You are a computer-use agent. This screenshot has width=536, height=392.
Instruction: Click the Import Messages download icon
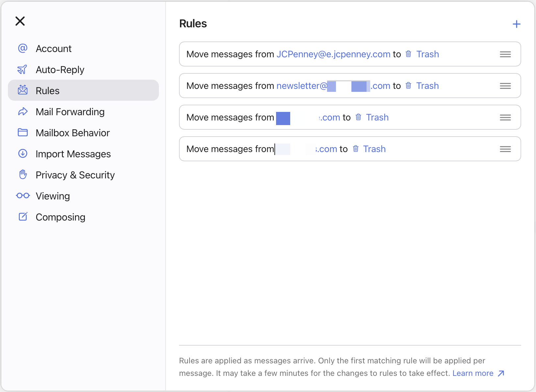23,154
